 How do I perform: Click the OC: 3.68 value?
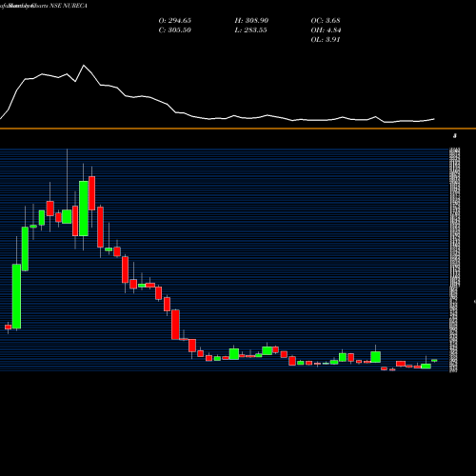point(326,21)
